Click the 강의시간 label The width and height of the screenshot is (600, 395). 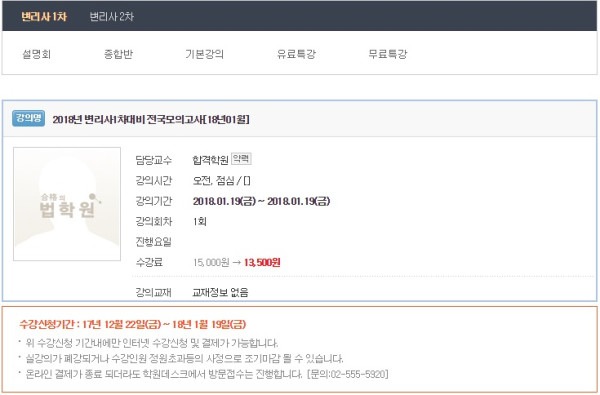click(x=153, y=180)
